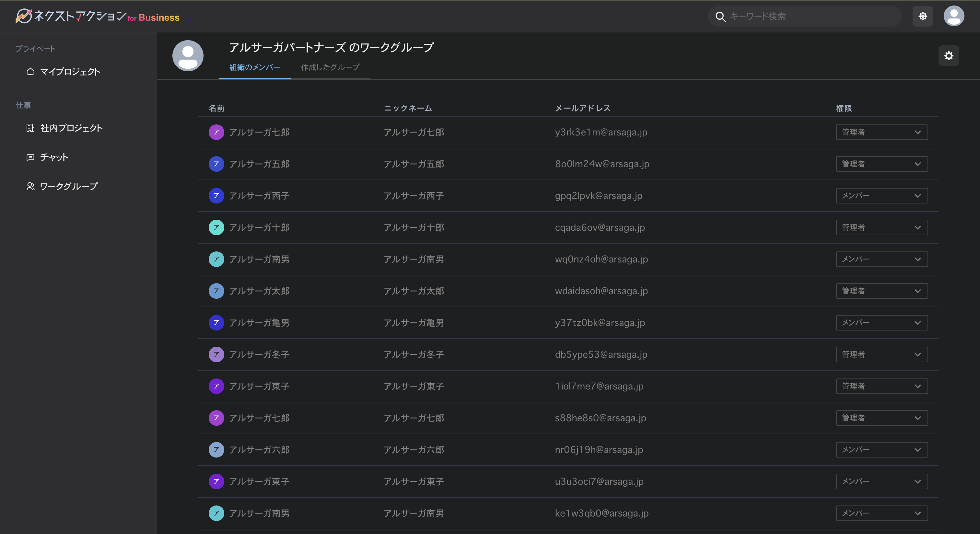Click avatar of アルサーガ十郎 row
Viewport: 980px width, 534px height.
pos(216,227)
